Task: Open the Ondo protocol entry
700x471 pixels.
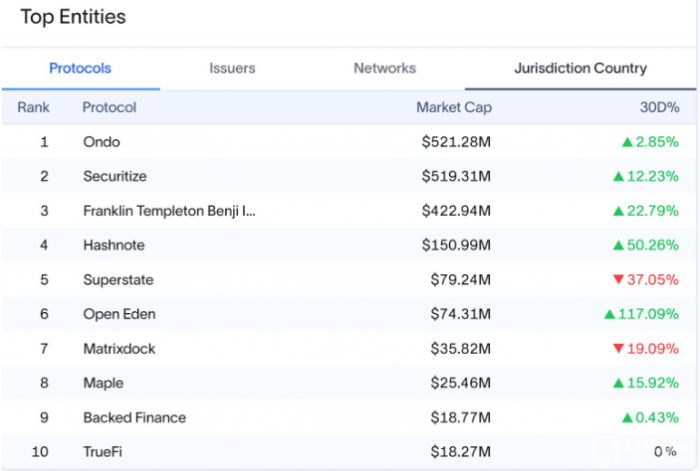Action: click(x=100, y=142)
